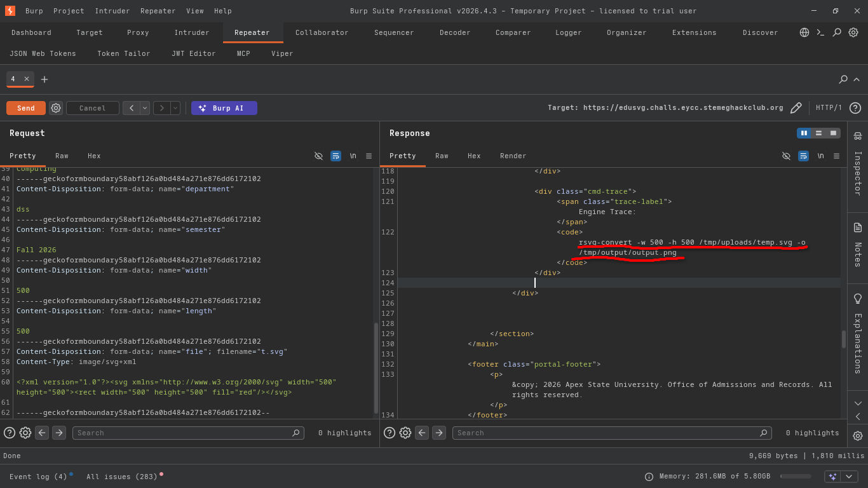Open the JWT Editor tab
Image resolution: width=868 pixels, height=488 pixels.
194,53
